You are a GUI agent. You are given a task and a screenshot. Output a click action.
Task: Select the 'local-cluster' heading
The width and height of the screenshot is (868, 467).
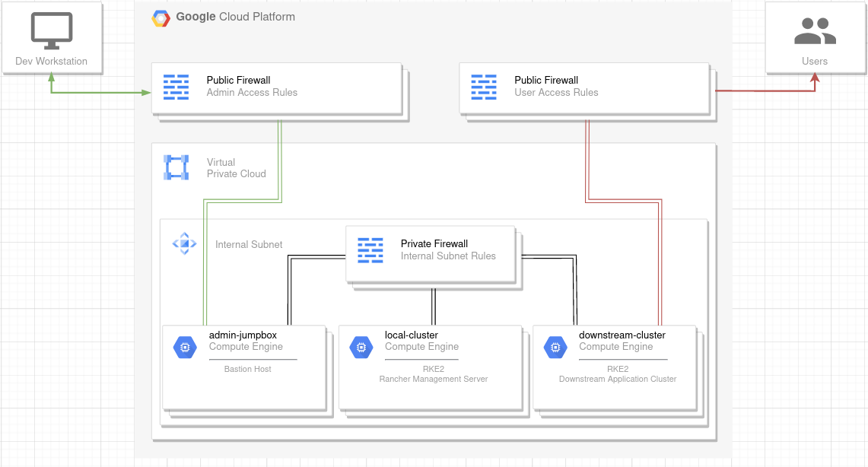(412, 335)
